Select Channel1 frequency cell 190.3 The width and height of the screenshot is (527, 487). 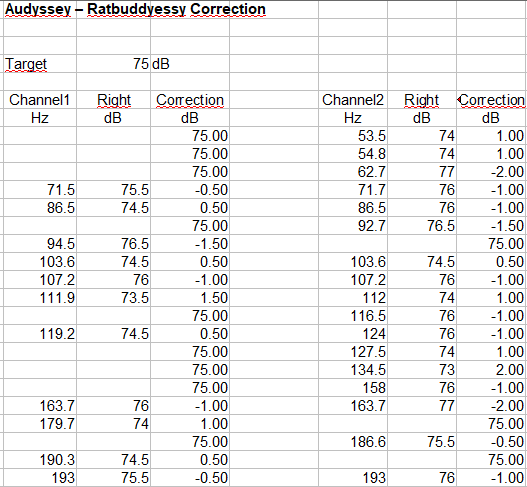click(40, 460)
